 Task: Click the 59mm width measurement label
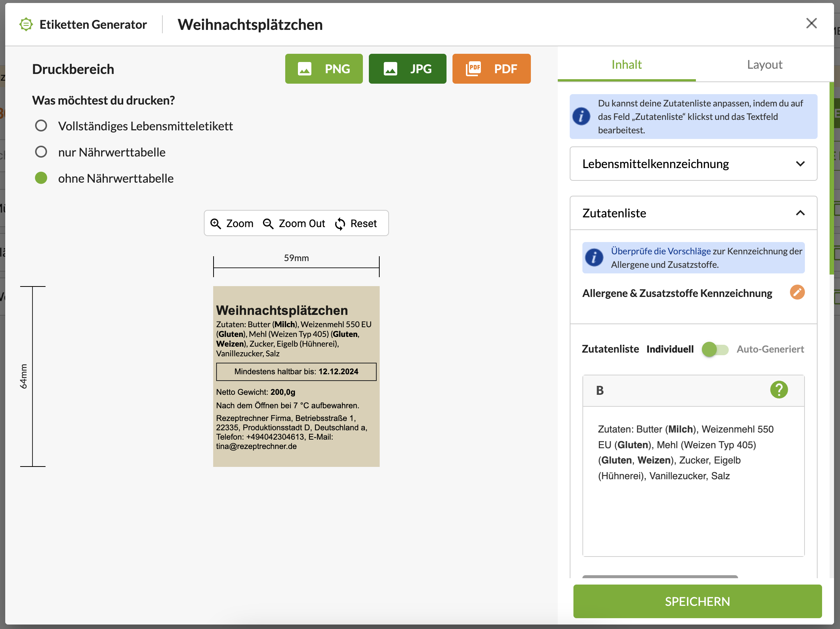click(296, 258)
